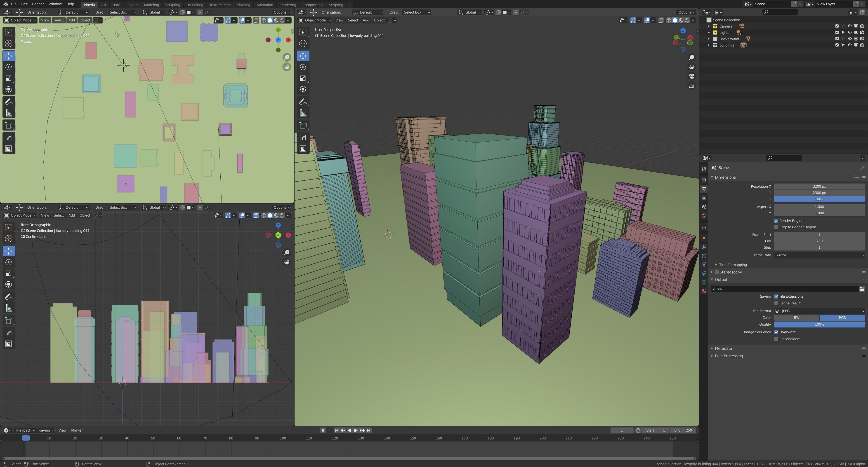868x467 pixels.
Task: Enable Crop to Render Region
Action: [776, 227]
